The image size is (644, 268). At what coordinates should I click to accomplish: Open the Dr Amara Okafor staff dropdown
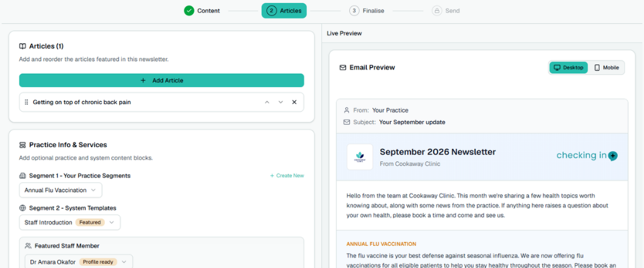click(79, 262)
